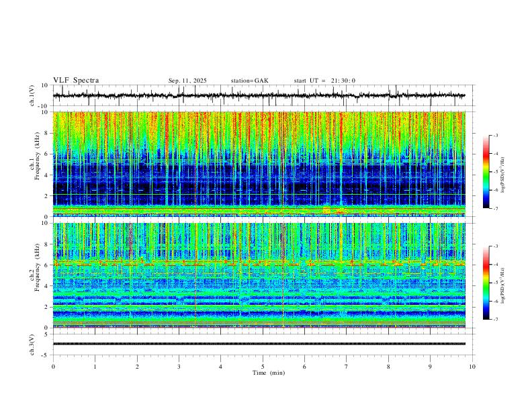Click the ch.1 spectrogram PSD color bar
Screen dimensions: 532x411
[x=486, y=172]
